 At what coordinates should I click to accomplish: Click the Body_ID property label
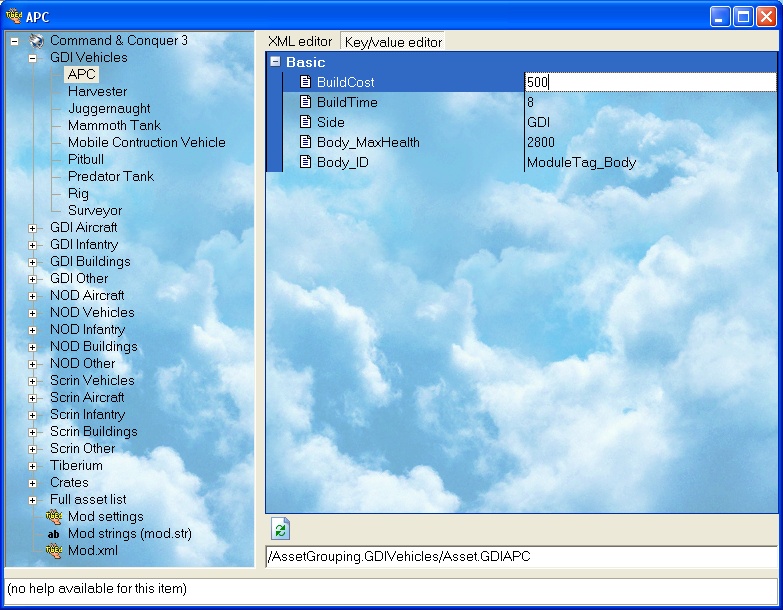[x=343, y=162]
